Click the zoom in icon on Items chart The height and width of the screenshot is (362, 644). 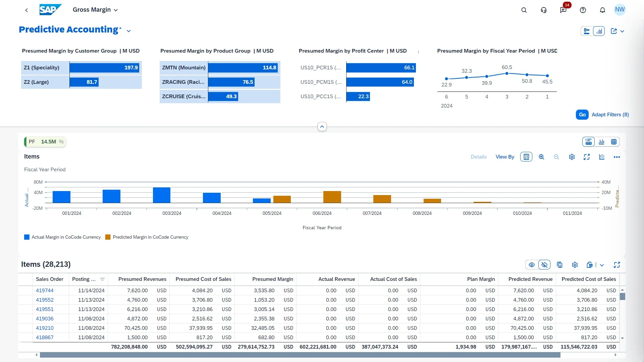pyautogui.click(x=542, y=157)
